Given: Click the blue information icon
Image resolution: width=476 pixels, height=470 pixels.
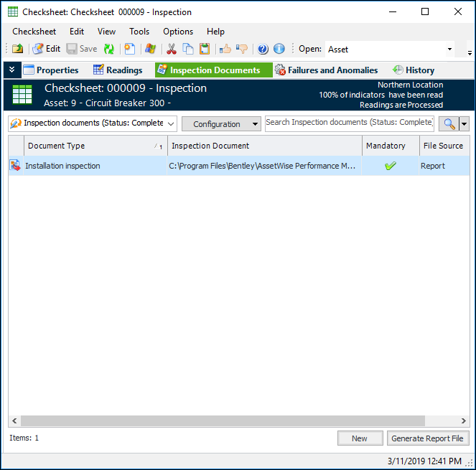Looking at the screenshot, I should [279, 49].
